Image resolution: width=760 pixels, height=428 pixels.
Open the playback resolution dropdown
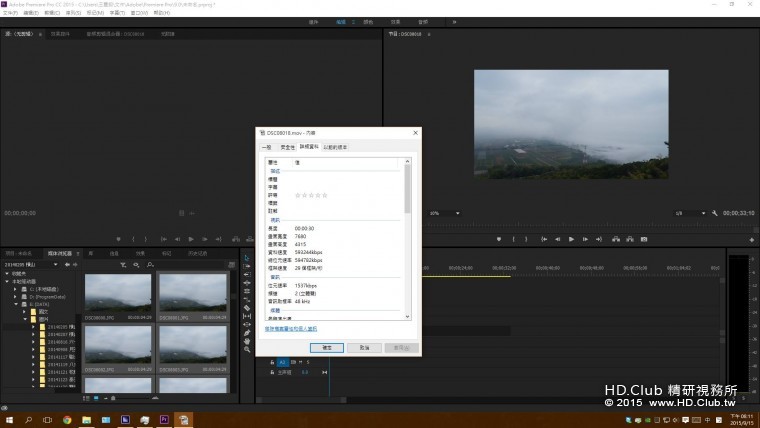point(692,213)
